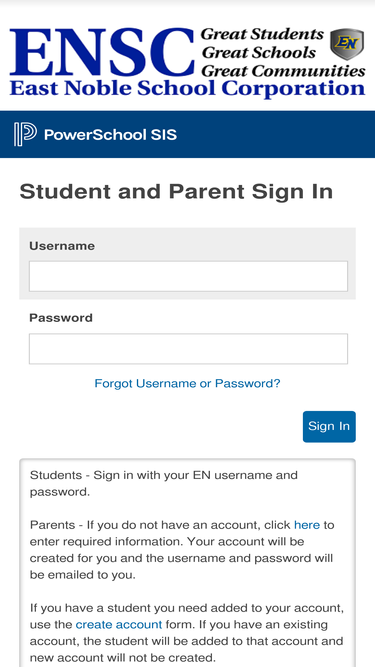The width and height of the screenshot is (375, 667).
Task: Click the Parents account instruction paragraph
Action: [182, 550]
